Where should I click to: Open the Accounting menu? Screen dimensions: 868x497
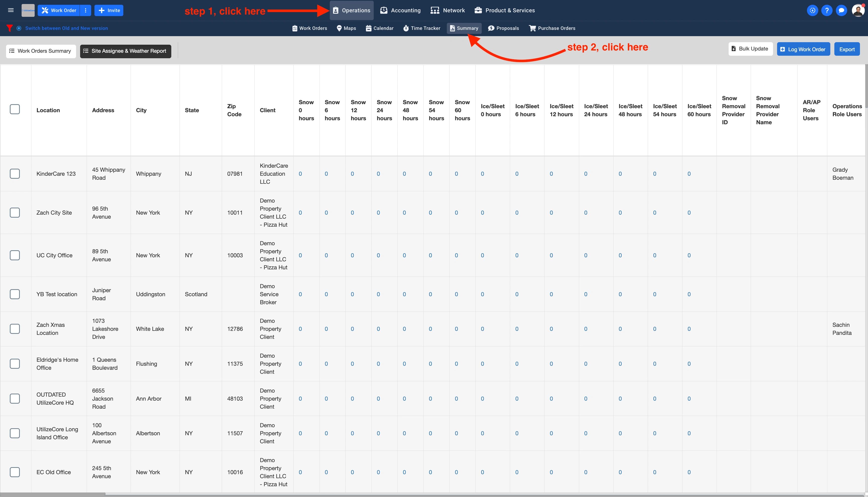click(x=400, y=10)
